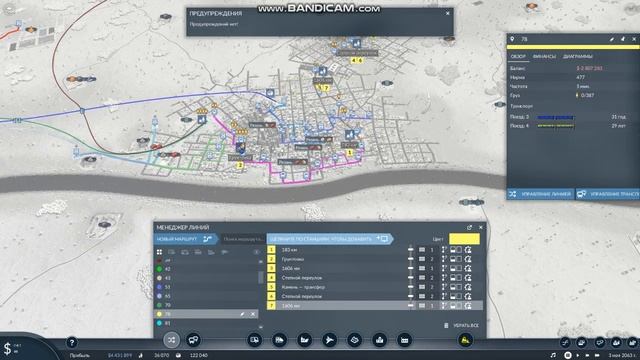Open terminal selector for stop 6
Screen dimensions: 640x360
(427, 296)
